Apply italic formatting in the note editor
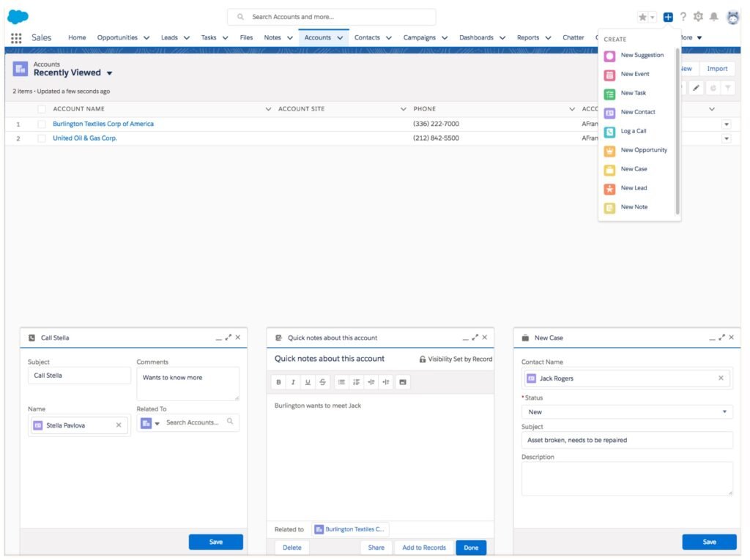The height and width of the screenshot is (560, 750). coord(293,382)
